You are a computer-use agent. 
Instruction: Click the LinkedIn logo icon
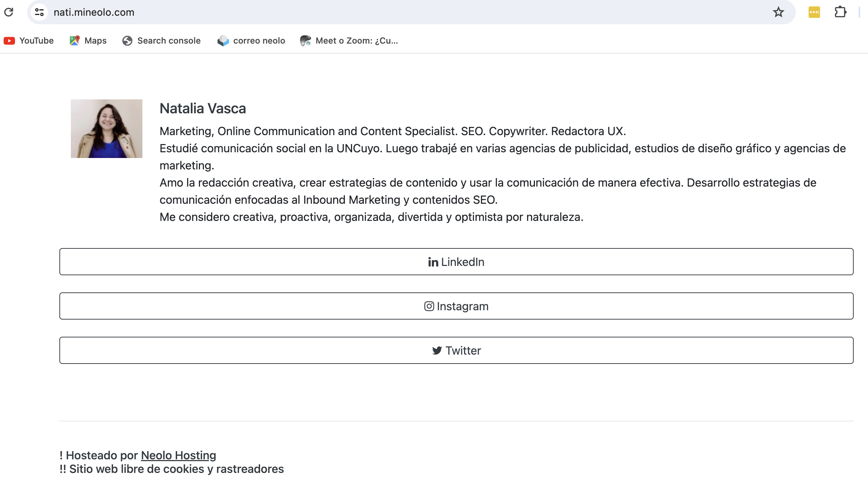point(433,262)
